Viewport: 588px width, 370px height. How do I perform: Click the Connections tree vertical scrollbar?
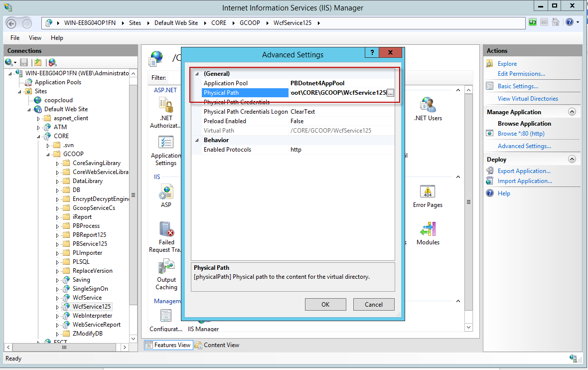133,195
